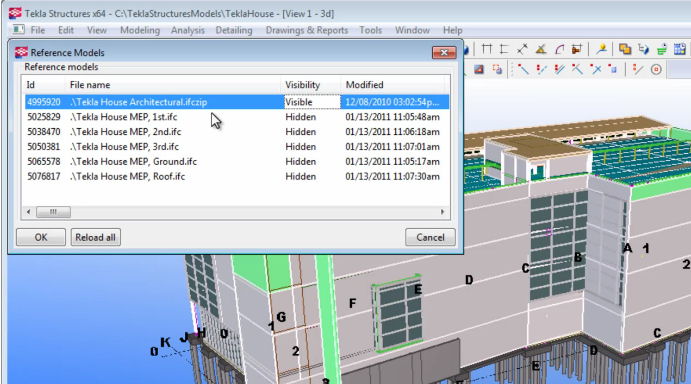Image resolution: width=691 pixels, height=384 pixels.
Task: Select Tekla House MEP, 2nd.ifc row
Action: tap(236, 132)
